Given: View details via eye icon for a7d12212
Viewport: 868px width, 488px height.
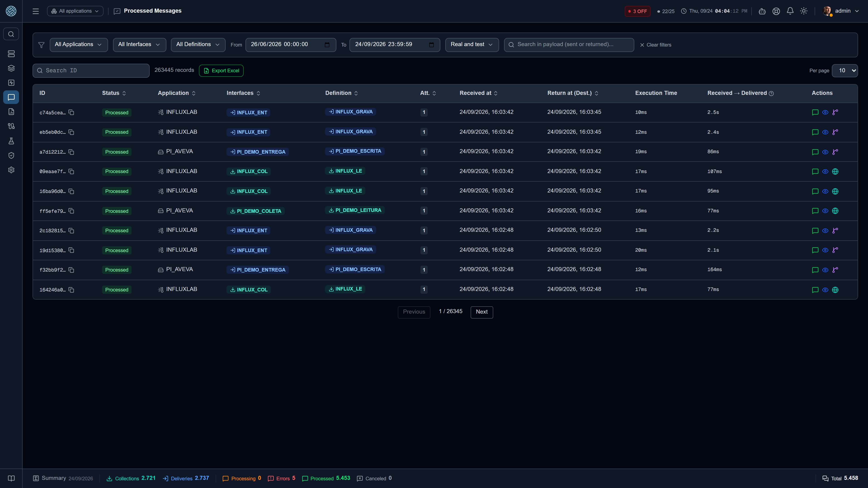Looking at the screenshot, I should tap(825, 152).
